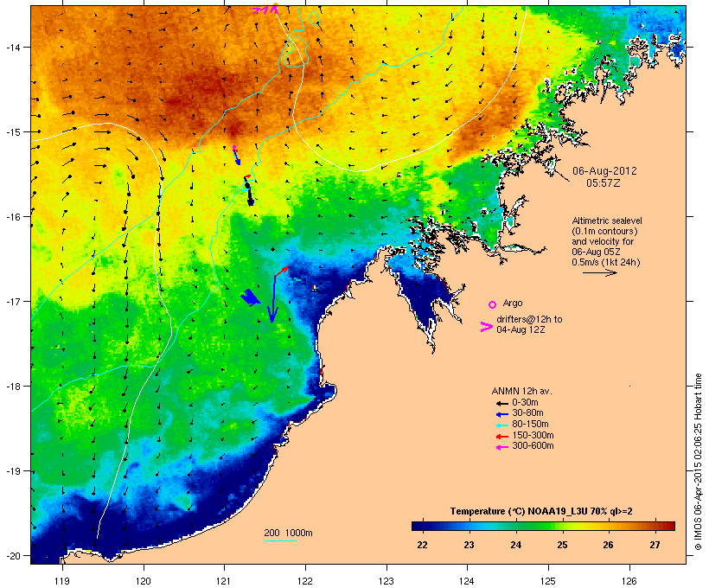Click the dark blue cold bay near 17S
The width and height of the screenshot is (709, 588).
[x=423, y=298]
